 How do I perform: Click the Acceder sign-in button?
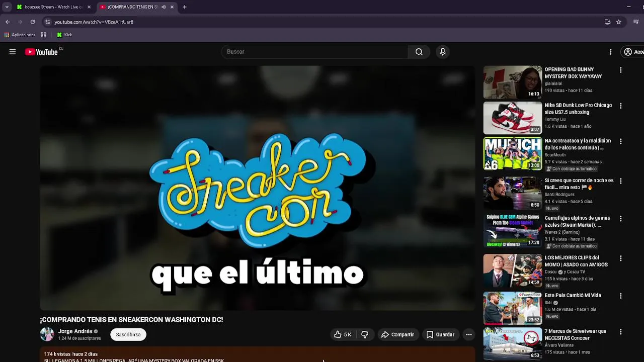tap(633, 52)
